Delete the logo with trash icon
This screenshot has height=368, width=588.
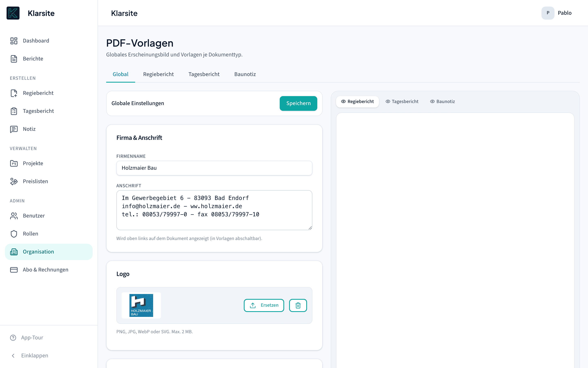coord(298,305)
